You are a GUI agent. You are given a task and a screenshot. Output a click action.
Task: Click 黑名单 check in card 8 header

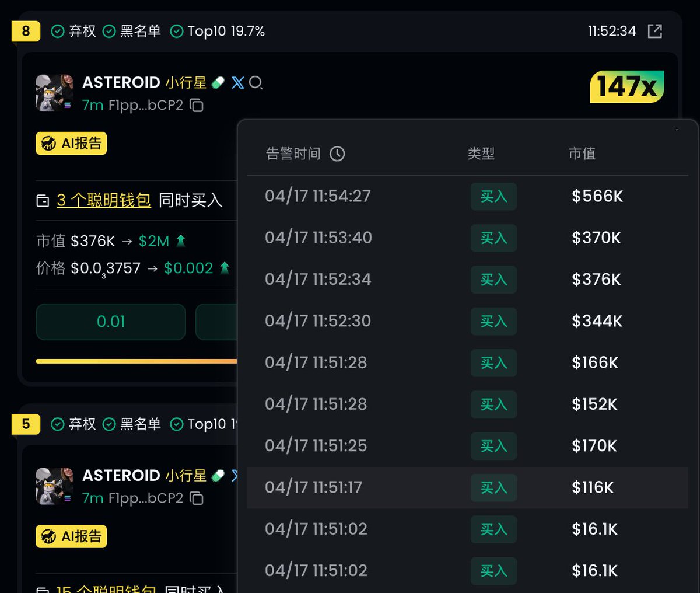[132, 31]
